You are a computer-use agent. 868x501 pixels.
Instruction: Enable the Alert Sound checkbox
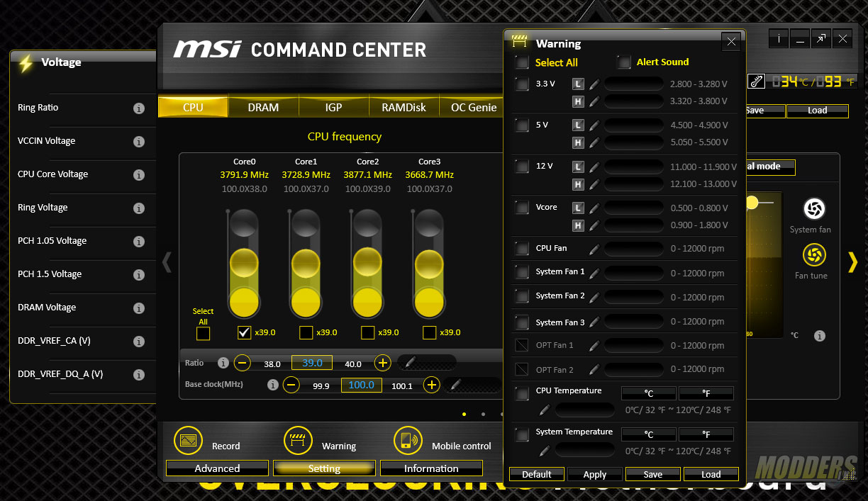point(624,62)
